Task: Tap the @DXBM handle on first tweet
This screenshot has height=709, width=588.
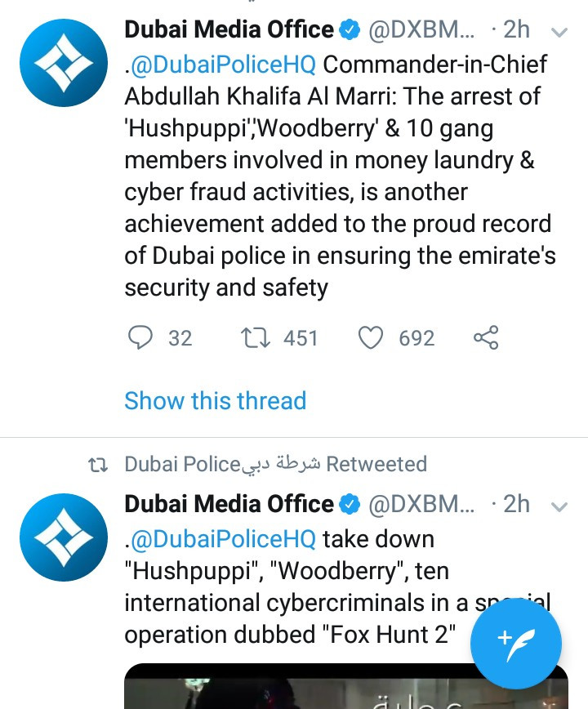Action: coord(421,30)
